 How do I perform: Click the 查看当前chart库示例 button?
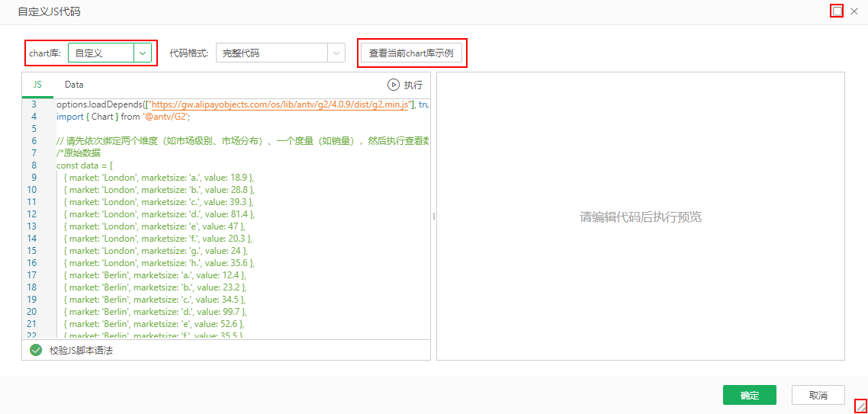tap(411, 53)
